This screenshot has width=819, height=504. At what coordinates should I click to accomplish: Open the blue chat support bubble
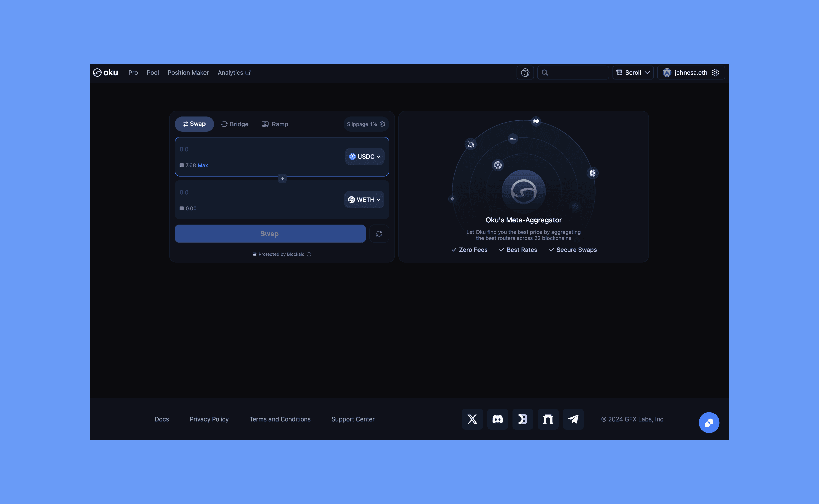(709, 422)
